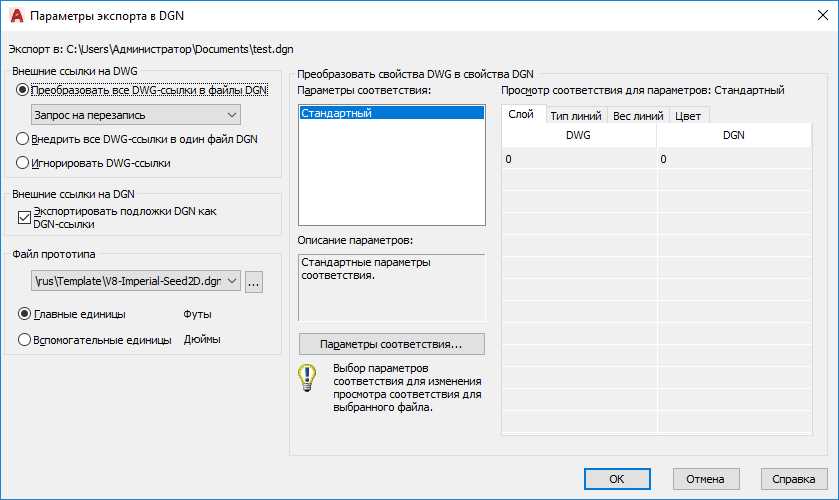Switch to the 'Тип линий' tab
The image size is (839, 500).
pos(576,116)
